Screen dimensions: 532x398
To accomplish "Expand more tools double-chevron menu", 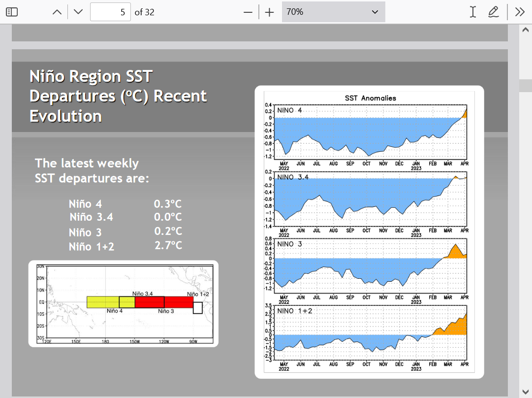I will [520, 12].
